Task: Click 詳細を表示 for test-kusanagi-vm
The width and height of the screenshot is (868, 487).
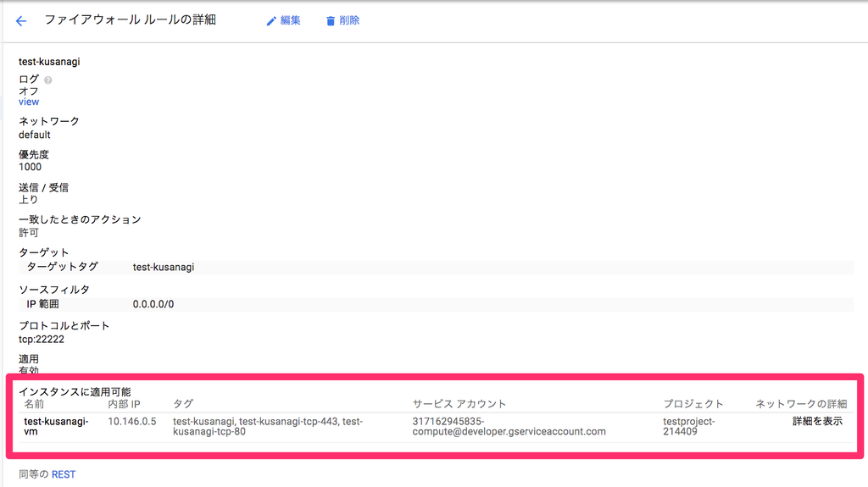Action: pos(817,421)
